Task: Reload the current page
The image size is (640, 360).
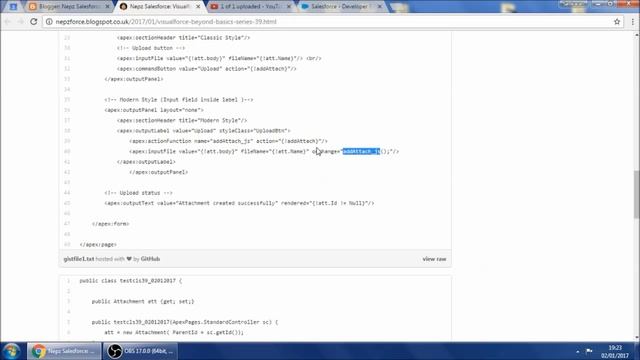Action: tap(33, 22)
